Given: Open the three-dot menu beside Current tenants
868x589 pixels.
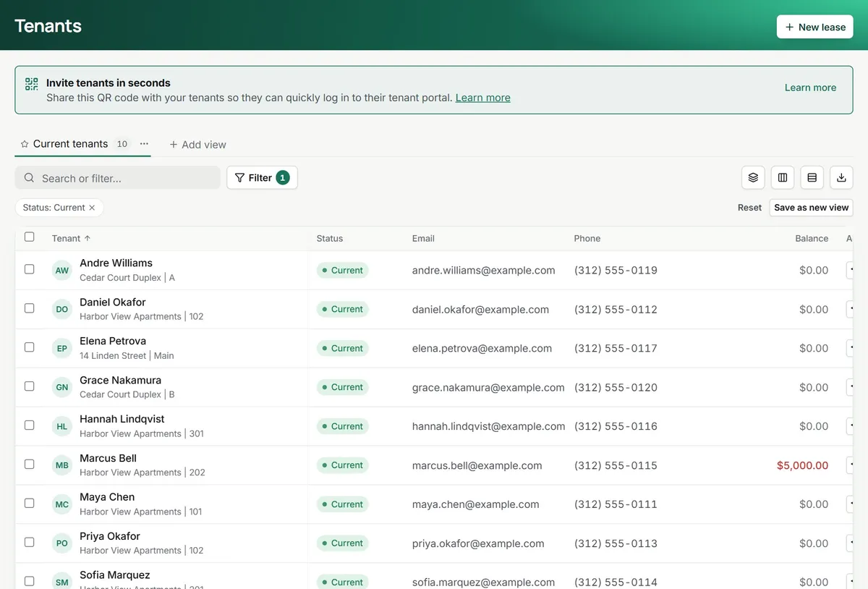Looking at the screenshot, I should click(144, 144).
